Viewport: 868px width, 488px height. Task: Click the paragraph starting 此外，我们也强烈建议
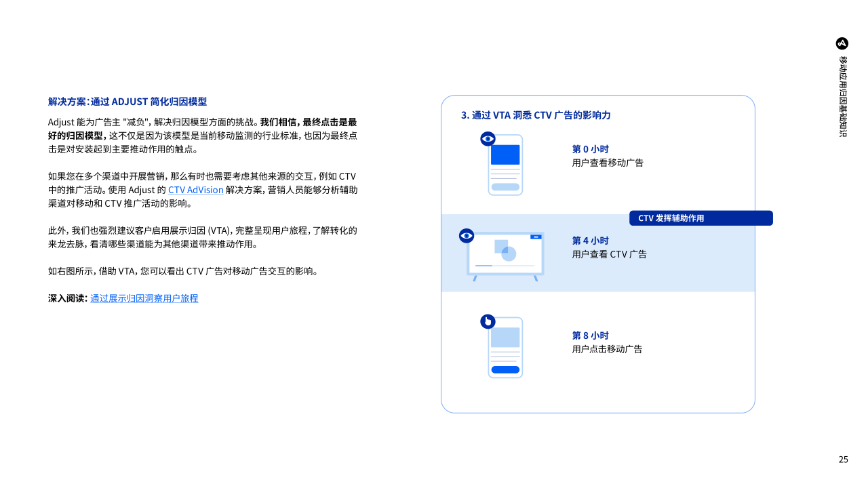(x=203, y=237)
